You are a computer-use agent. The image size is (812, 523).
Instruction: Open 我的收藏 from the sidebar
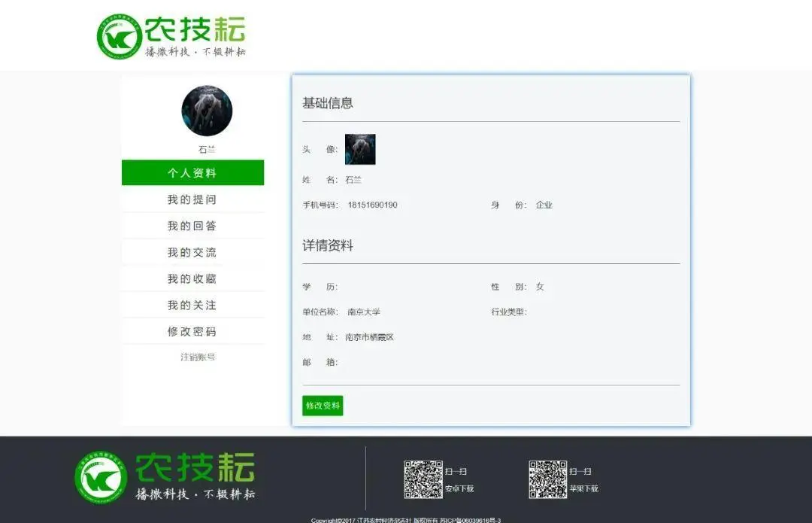[192, 278]
